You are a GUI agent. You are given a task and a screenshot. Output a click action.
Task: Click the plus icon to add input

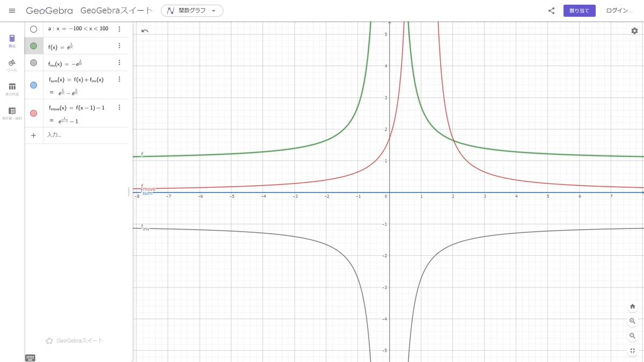[x=34, y=135]
